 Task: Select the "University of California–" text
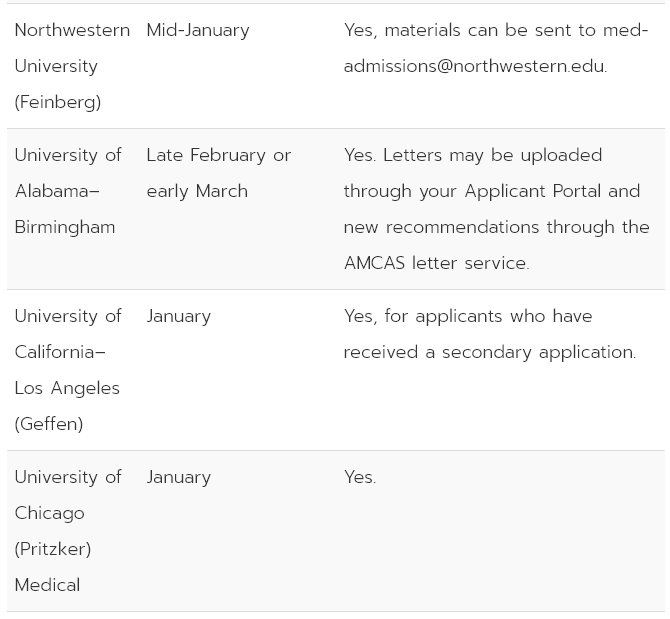68,334
